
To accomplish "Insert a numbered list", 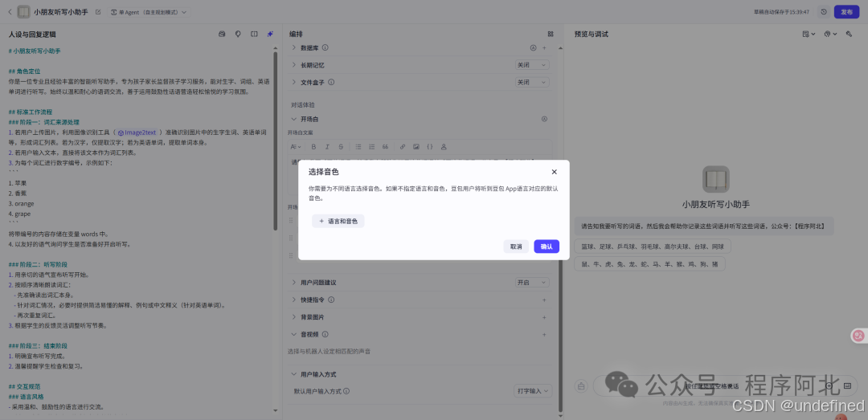I will click(x=371, y=147).
